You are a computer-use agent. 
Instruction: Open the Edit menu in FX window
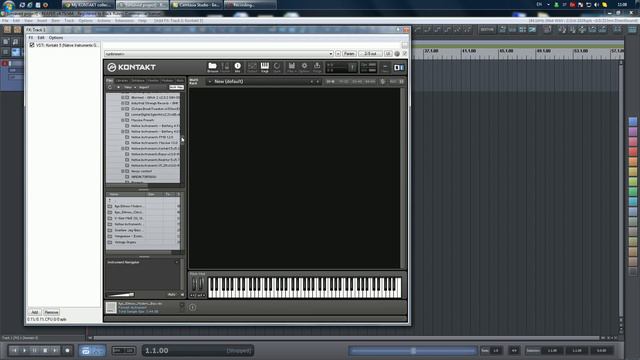click(x=41, y=38)
